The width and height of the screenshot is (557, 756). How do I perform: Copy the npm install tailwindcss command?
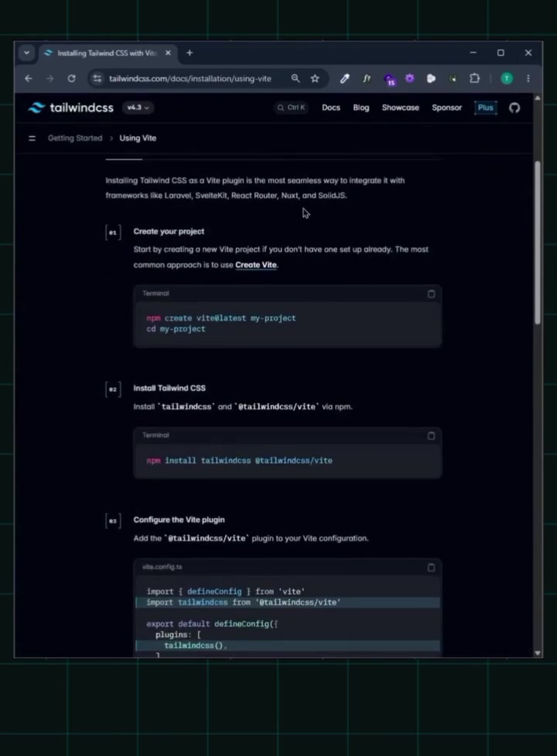431,436
